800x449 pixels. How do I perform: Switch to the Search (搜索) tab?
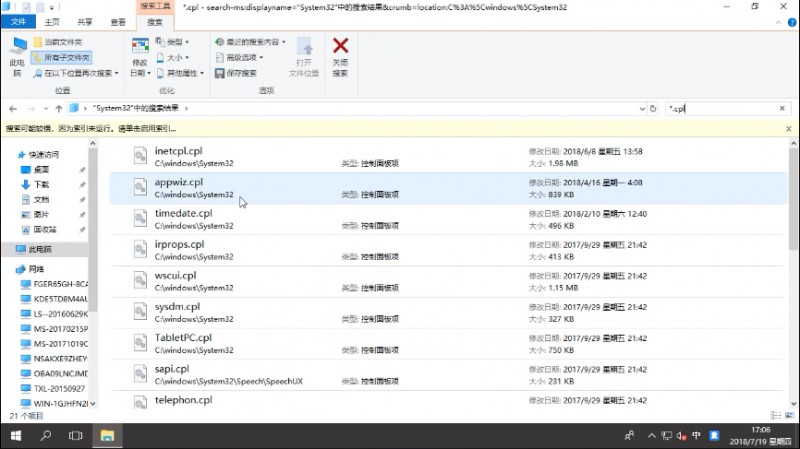click(155, 22)
